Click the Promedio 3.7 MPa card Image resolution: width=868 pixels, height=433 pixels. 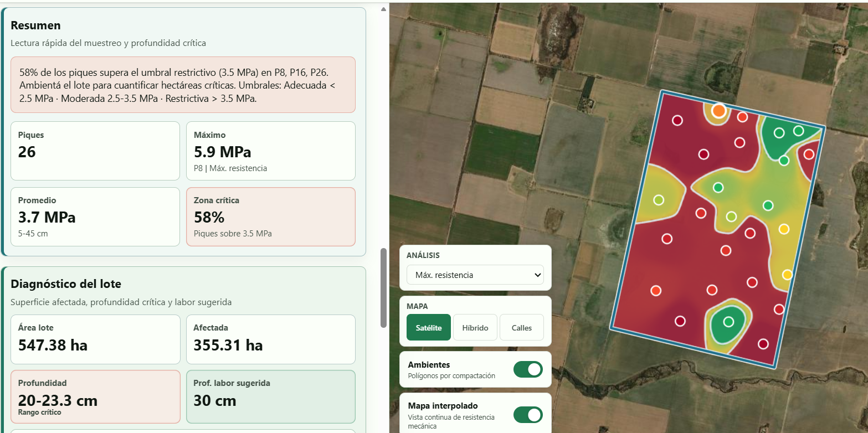[x=95, y=216]
